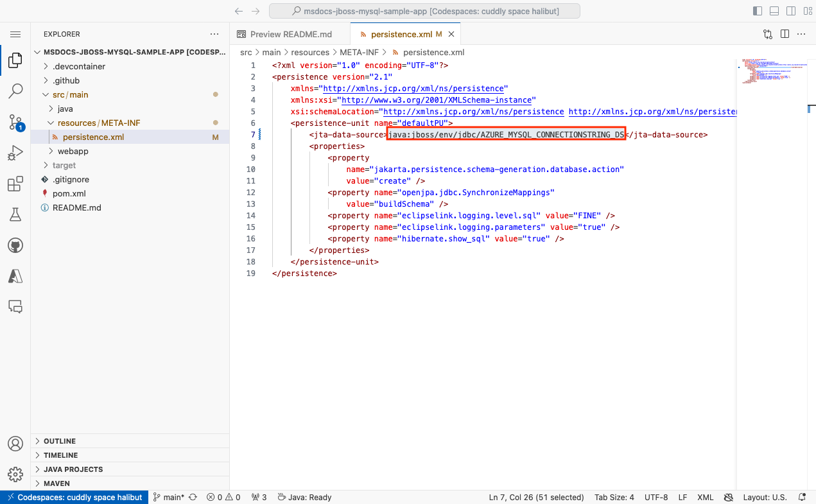The height and width of the screenshot is (504, 816).
Task: Open the Azure sidebar view
Action: 15,275
